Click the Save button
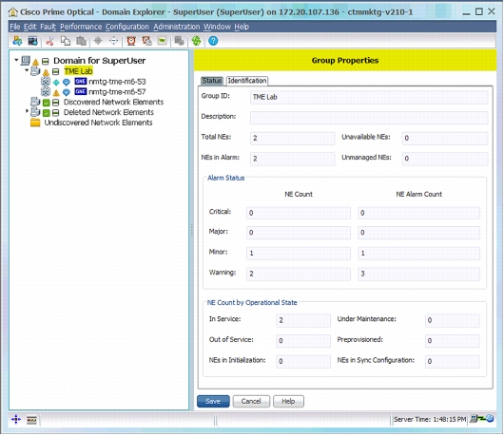This screenshot has height=436, width=504. tap(213, 401)
